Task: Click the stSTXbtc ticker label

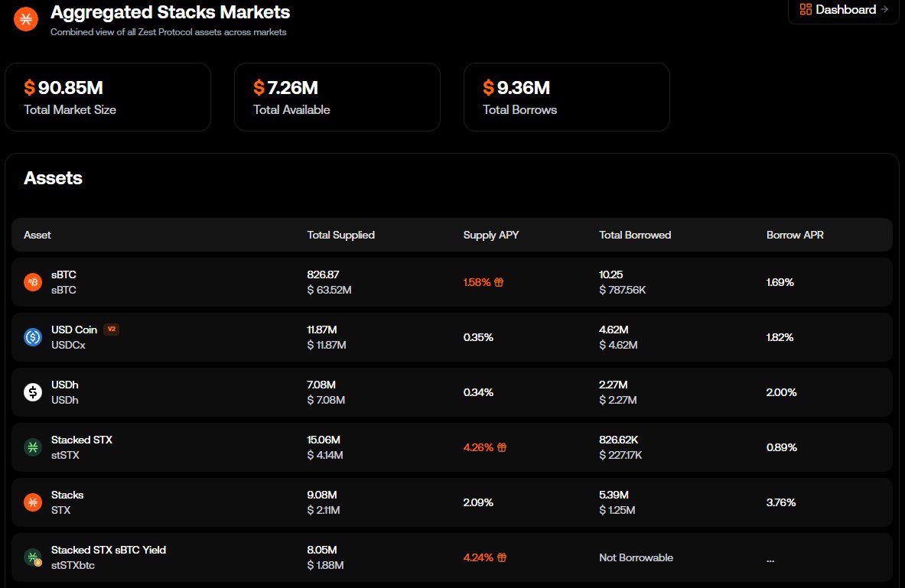Action: [x=73, y=566]
